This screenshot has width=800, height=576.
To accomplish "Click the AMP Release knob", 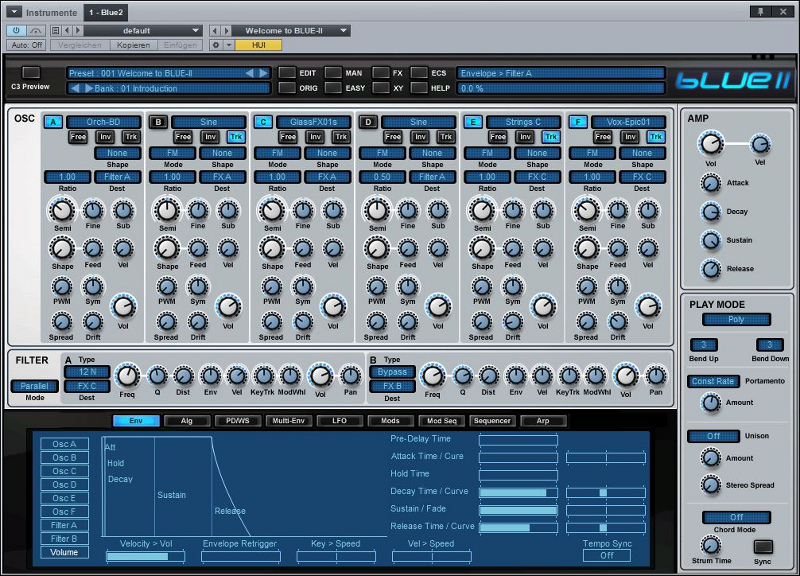I will pyautogui.click(x=710, y=268).
